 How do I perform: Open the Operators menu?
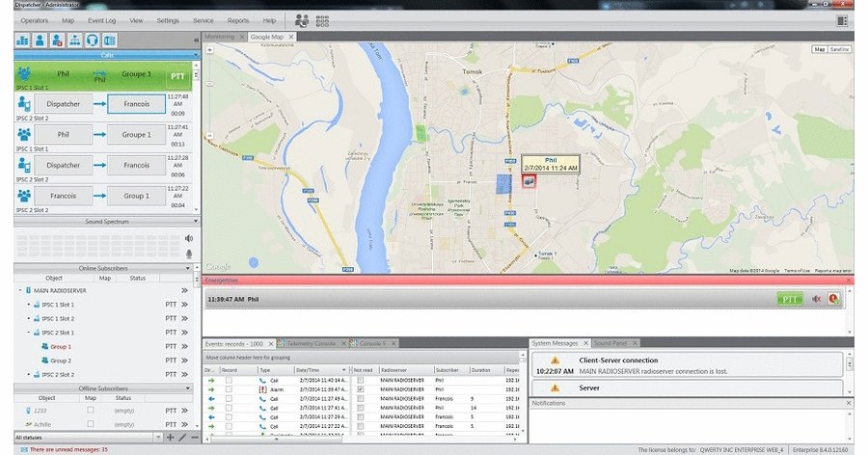(35, 20)
